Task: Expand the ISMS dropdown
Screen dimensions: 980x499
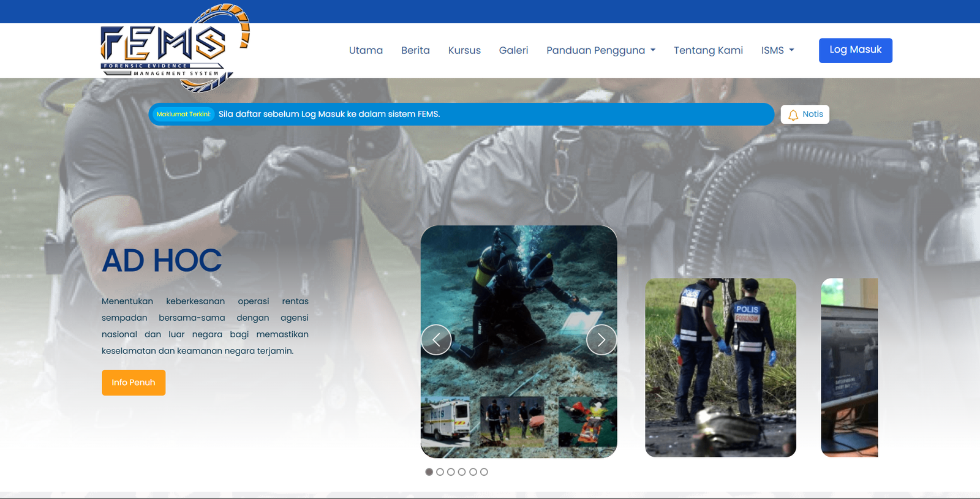Action: [778, 50]
